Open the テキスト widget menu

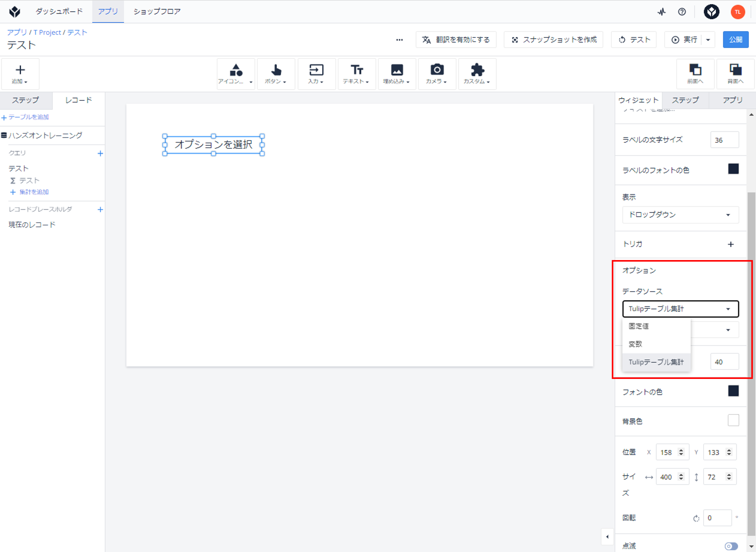click(356, 74)
